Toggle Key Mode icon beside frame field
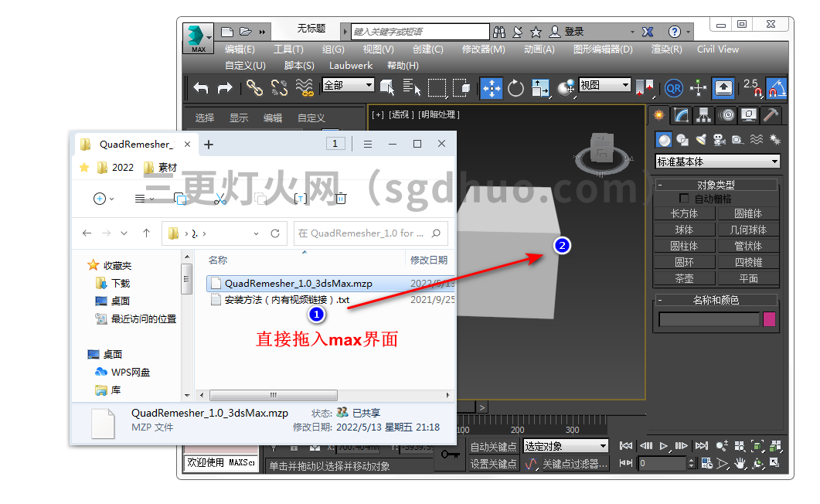 point(626,463)
